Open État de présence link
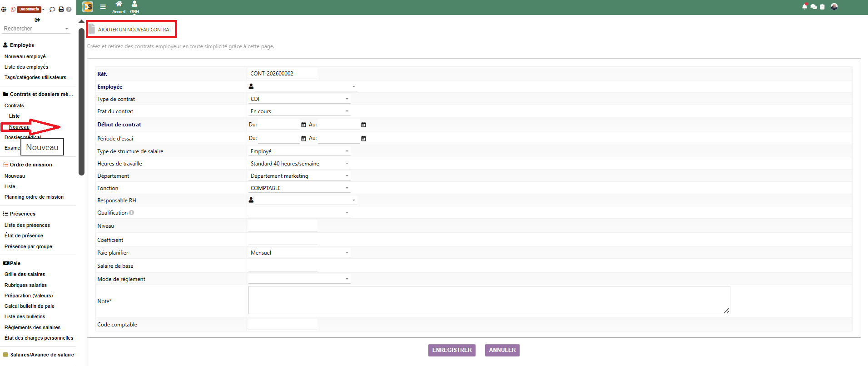The height and width of the screenshot is (366, 868). click(24, 236)
